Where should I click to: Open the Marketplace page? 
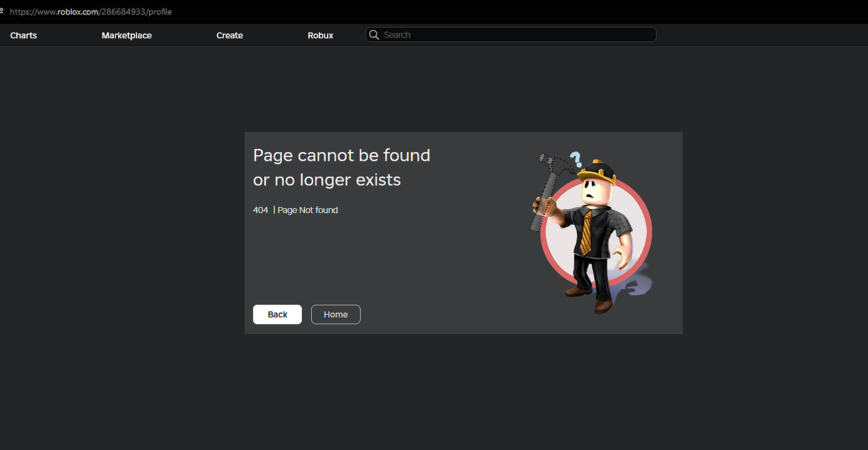tap(126, 35)
